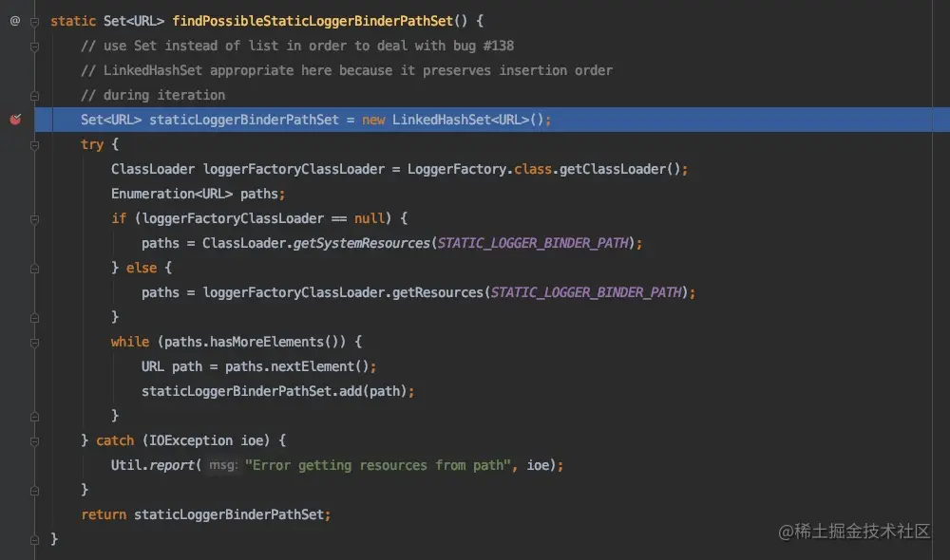This screenshot has width=950, height=560.
Task: Click 'LoggerFactory' in the class loader assignment
Action: 457,169
